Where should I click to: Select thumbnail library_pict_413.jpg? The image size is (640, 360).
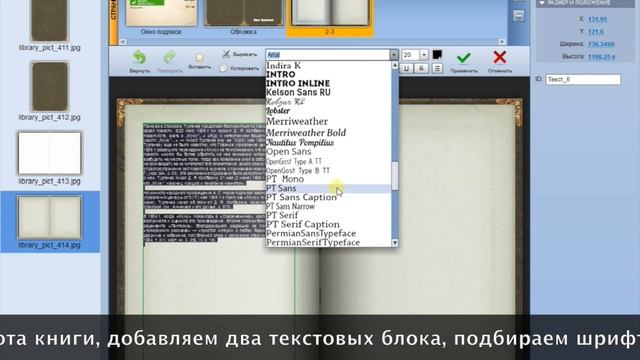point(49,153)
